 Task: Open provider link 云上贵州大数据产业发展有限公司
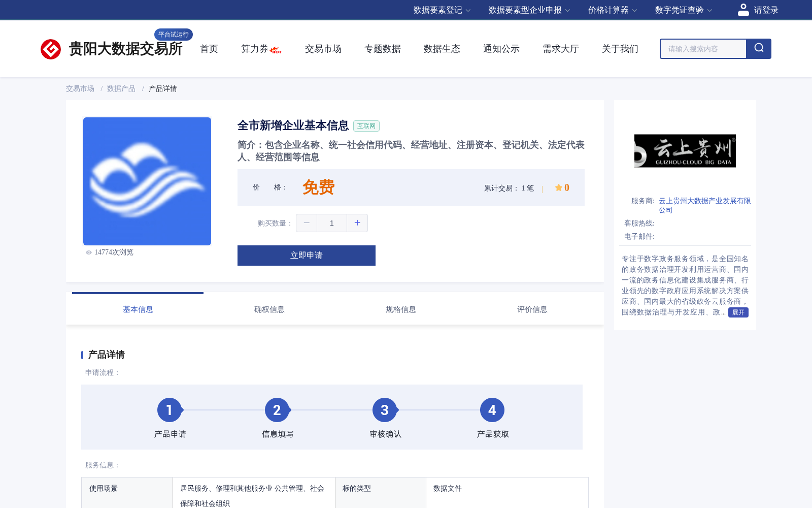(x=704, y=205)
